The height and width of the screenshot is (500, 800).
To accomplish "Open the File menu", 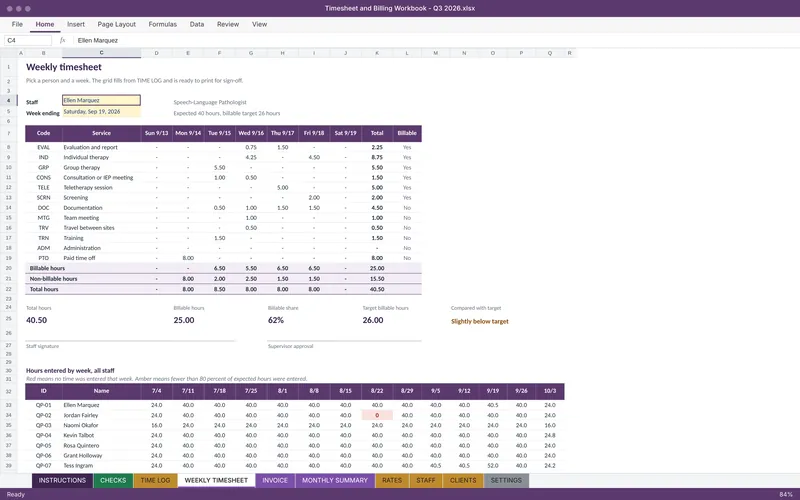I will click(17, 24).
